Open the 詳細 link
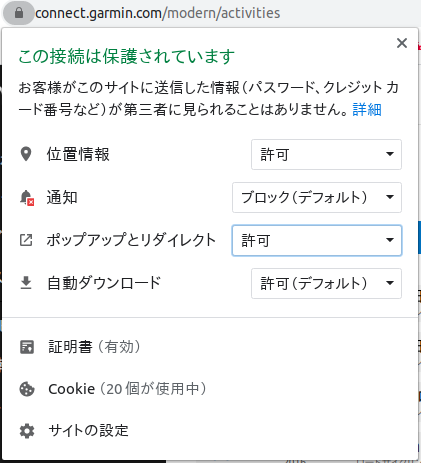 coord(367,109)
